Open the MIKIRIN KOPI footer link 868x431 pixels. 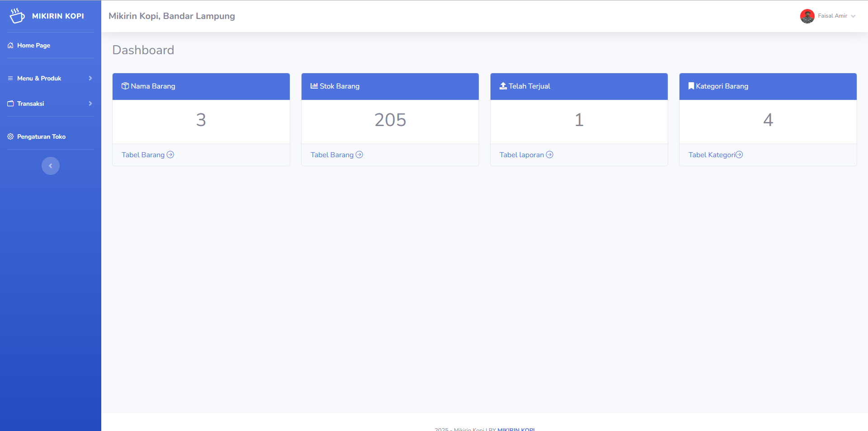pyautogui.click(x=516, y=429)
